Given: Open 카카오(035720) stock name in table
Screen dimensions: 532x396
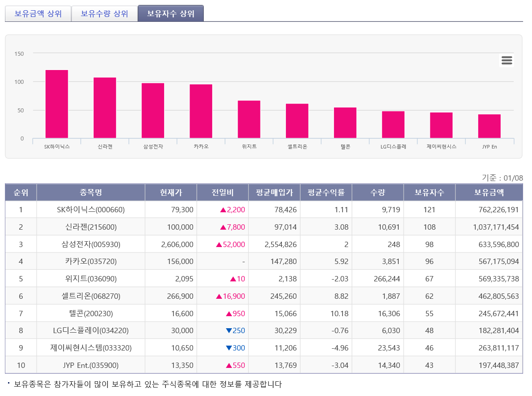Looking at the screenshot, I should click(x=91, y=261).
